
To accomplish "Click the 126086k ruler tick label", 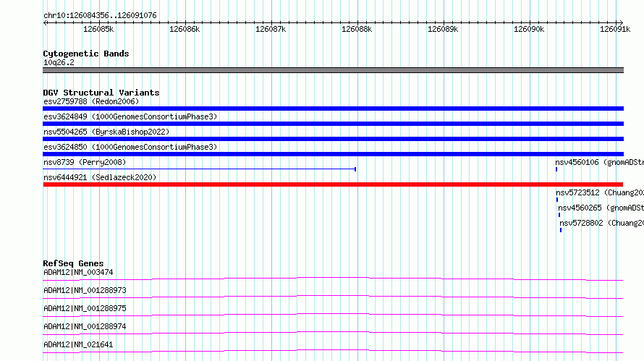I will [x=185, y=29].
